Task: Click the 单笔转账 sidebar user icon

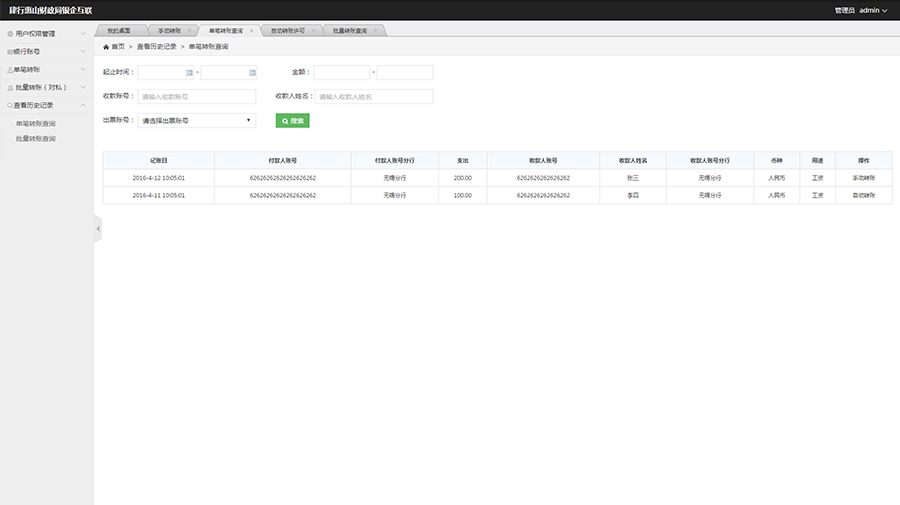Action: pos(10,70)
